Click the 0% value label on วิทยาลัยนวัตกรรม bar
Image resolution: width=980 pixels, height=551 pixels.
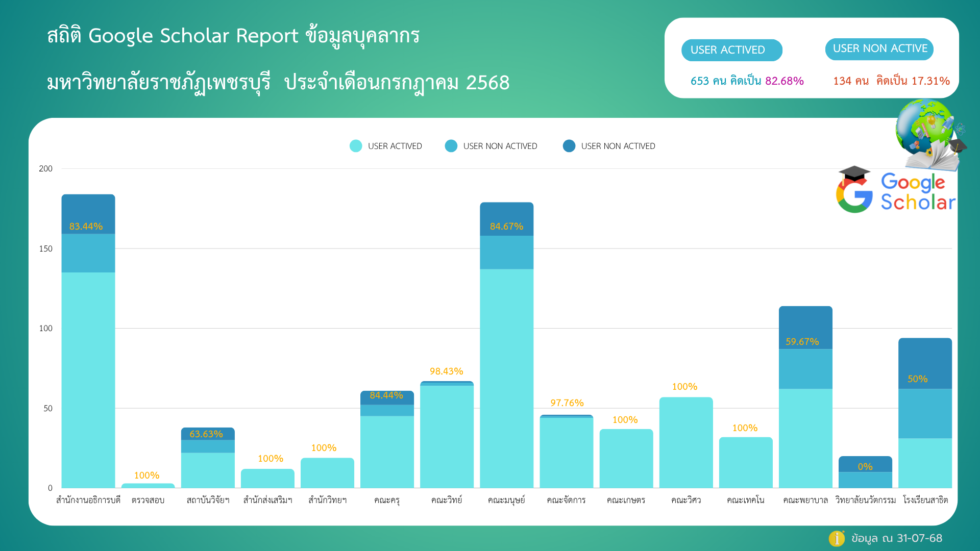coord(865,466)
